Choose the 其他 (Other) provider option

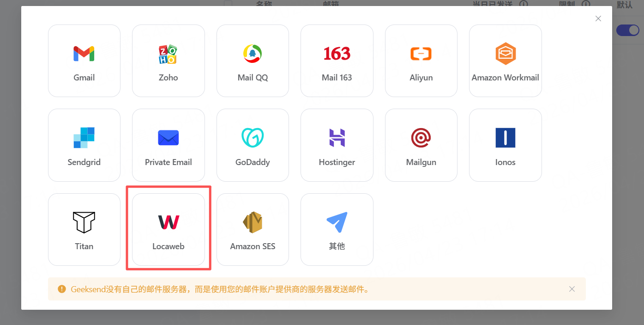[337, 229]
